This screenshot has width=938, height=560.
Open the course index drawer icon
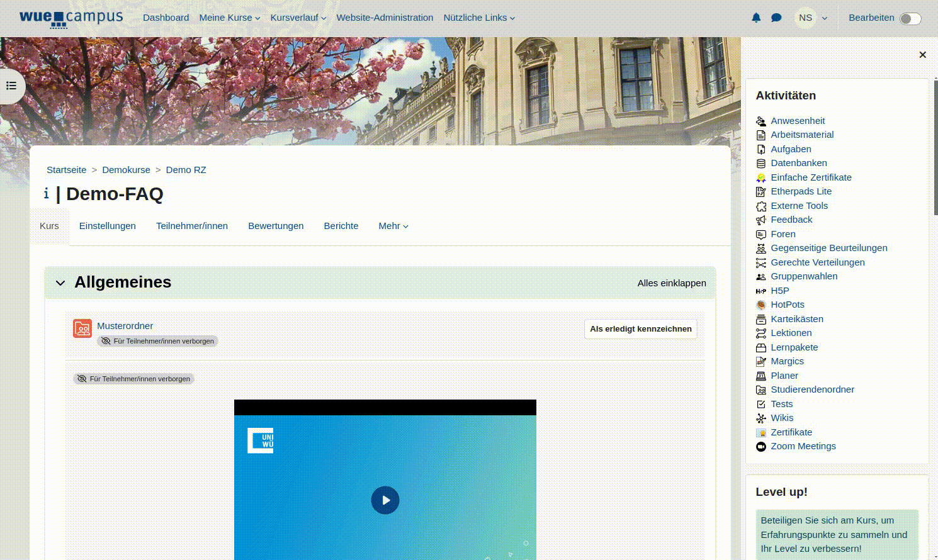click(11, 86)
